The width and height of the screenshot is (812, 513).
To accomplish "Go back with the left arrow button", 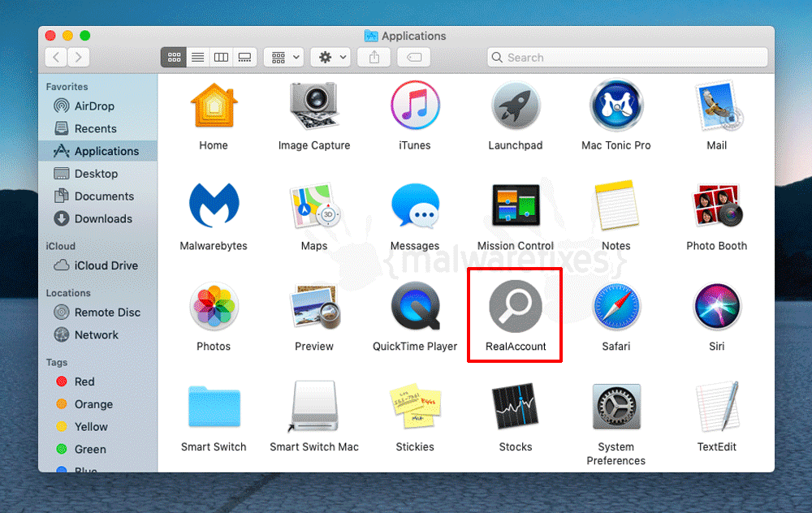I will point(57,57).
